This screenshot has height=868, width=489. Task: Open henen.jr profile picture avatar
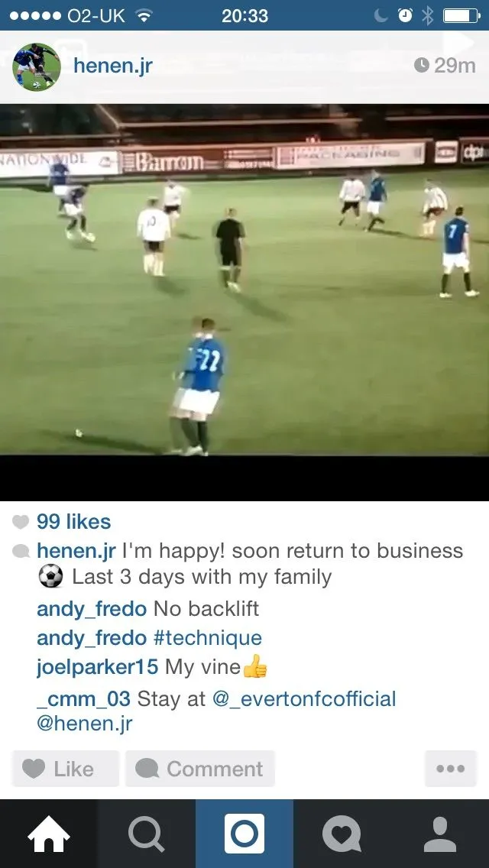point(37,66)
